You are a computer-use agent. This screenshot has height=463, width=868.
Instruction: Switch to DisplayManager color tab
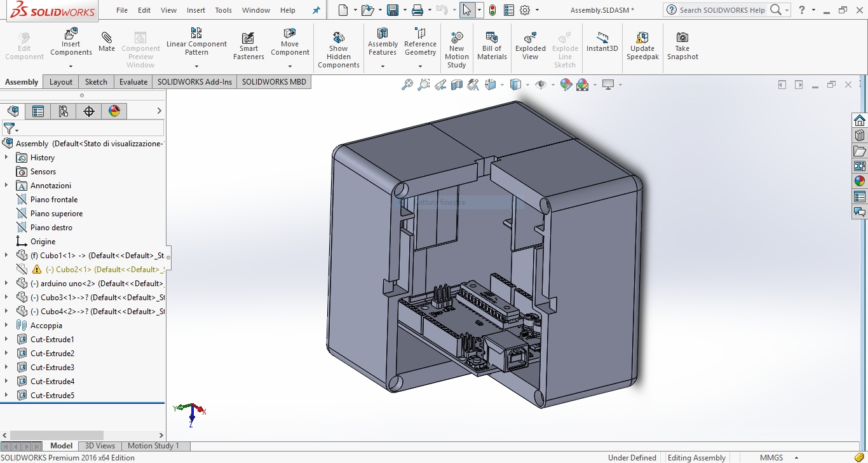(114, 111)
